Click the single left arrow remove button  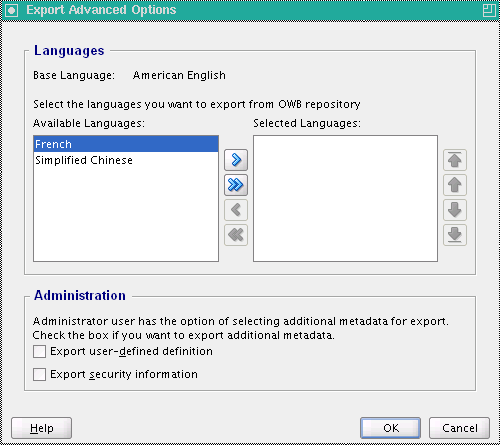coord(236,210)
